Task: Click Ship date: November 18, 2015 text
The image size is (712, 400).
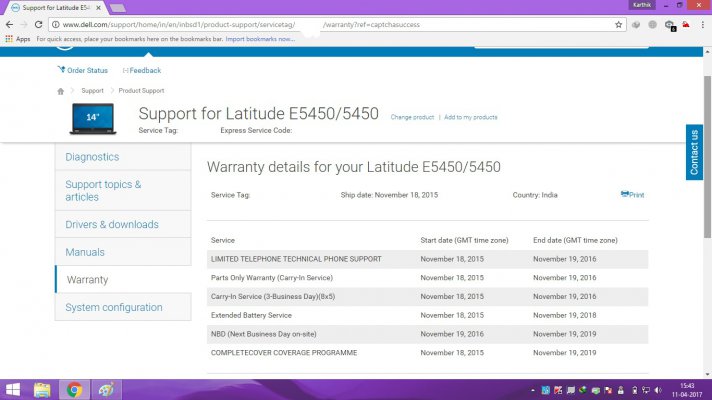Action: (x=389, y=195)
